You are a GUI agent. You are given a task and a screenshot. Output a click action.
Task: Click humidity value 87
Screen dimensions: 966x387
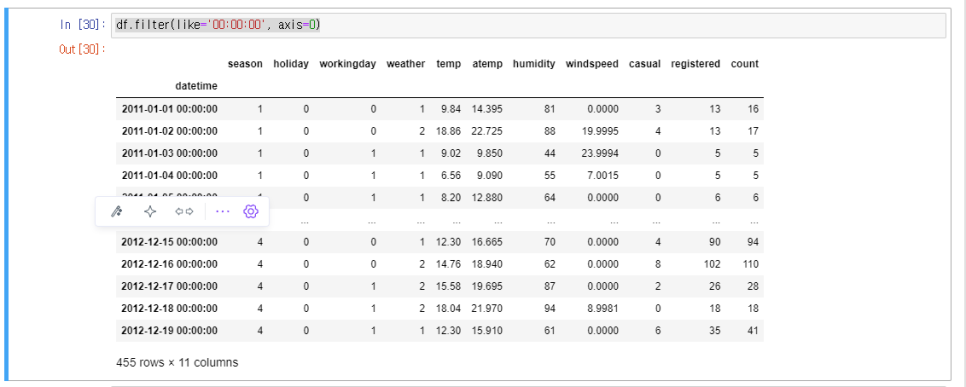tap(550, 287)
